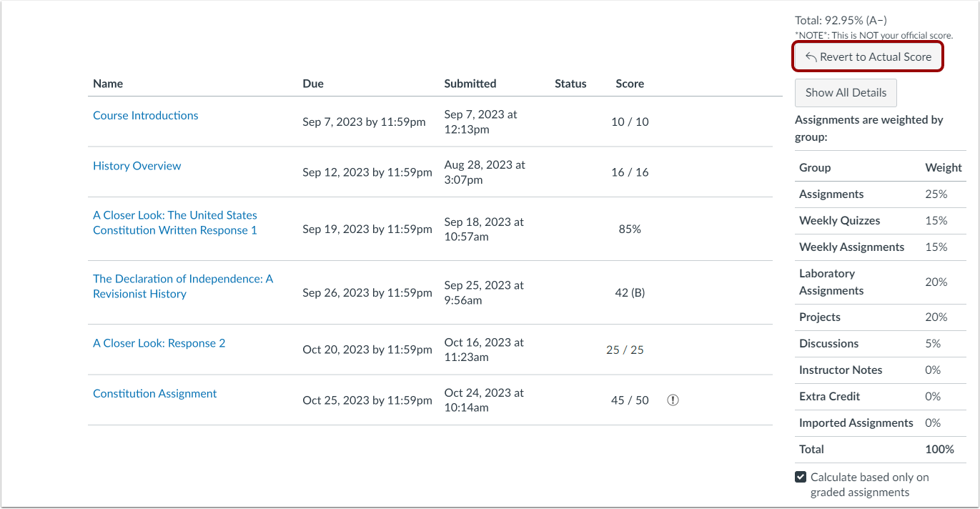Click the 45 / 50 Constitution Assignment score
The width and height of the screenshot is (980, 509).
(630, 400)
